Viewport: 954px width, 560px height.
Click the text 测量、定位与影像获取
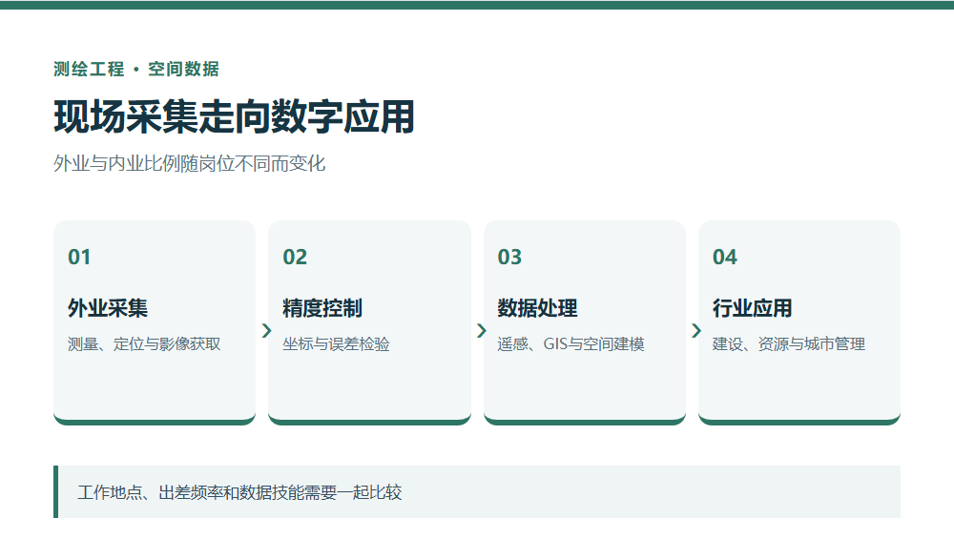point(144,343)
